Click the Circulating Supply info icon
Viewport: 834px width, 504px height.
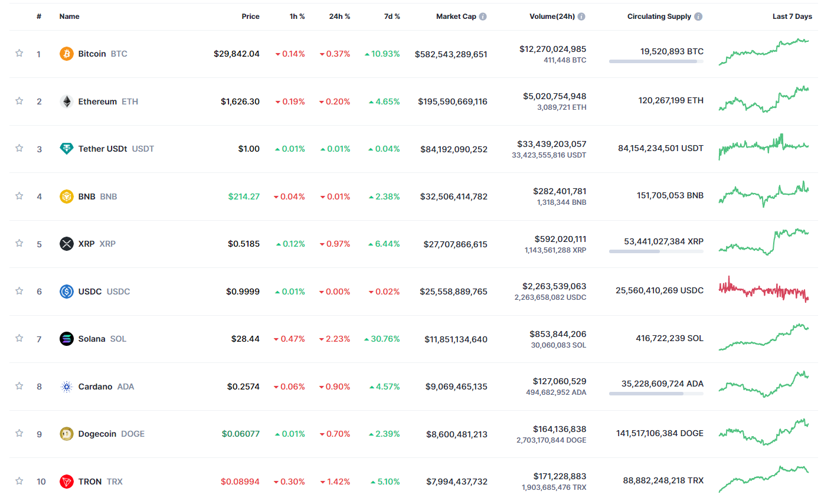pos(698,17)
